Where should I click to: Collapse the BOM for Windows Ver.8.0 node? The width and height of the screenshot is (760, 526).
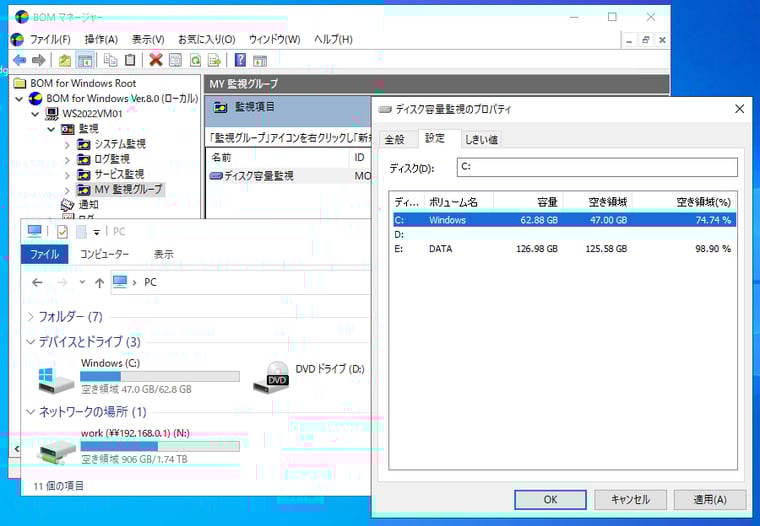tap(19, 99)
